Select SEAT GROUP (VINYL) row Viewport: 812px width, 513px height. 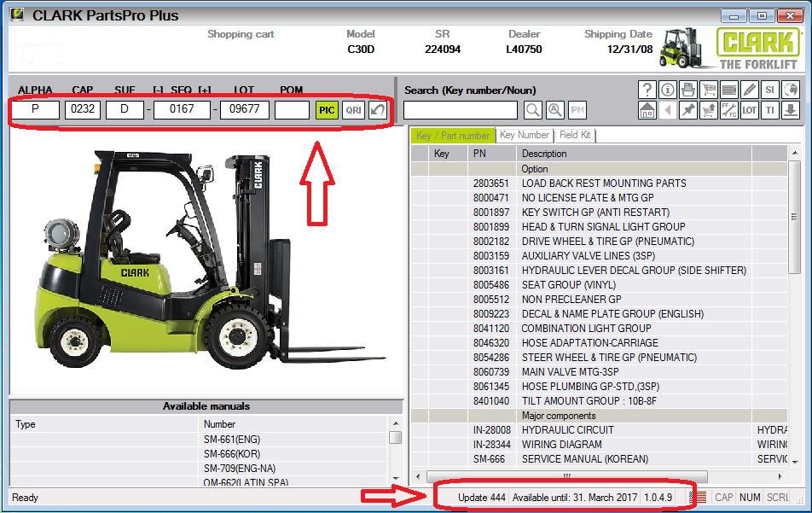(x=599, y=285)
